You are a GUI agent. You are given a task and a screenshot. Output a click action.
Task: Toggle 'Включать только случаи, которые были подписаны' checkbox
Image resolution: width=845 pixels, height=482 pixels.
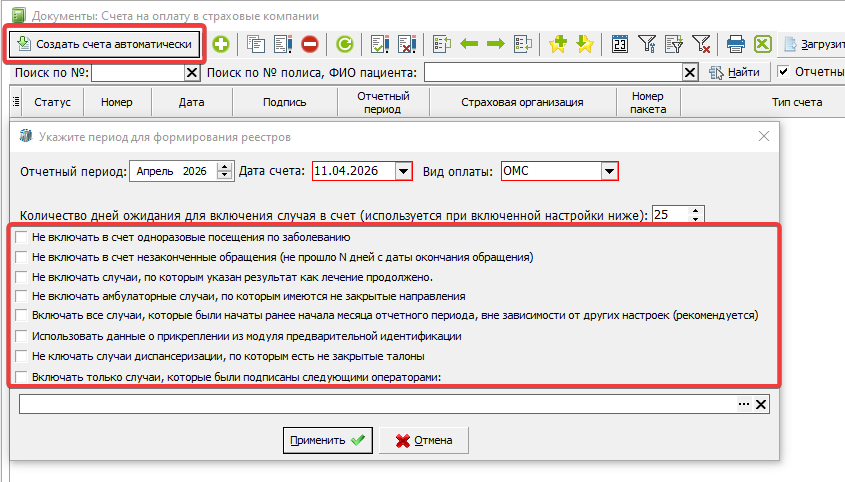[22, 376]
